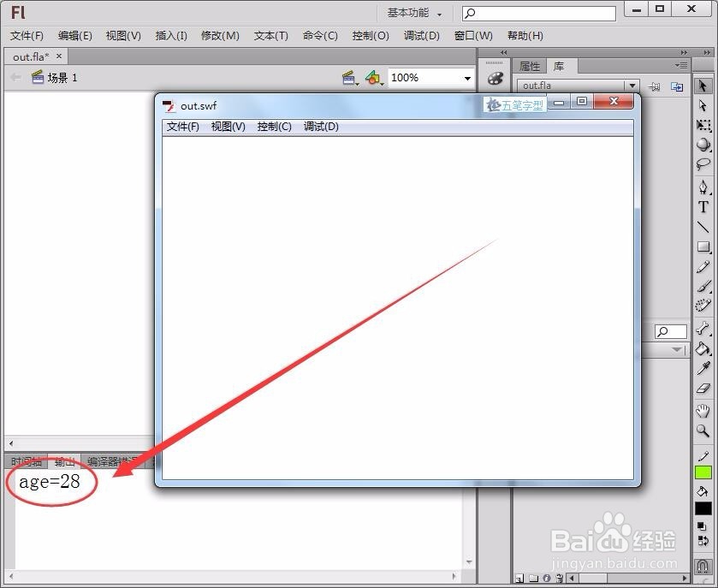The height and width of the screenshot is (588, 718).
Task: Open 文件(F) menu in main window
Action: coord(27,36)
